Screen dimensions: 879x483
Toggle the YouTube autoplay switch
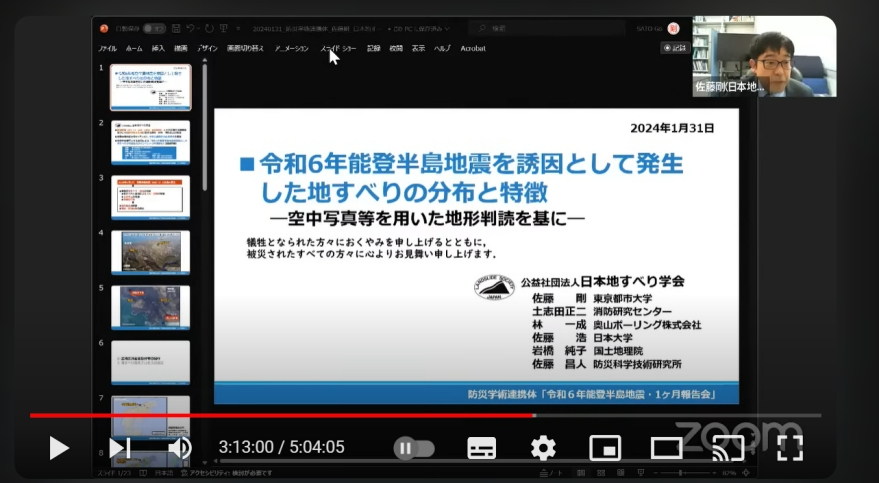(x=414, y=448)
